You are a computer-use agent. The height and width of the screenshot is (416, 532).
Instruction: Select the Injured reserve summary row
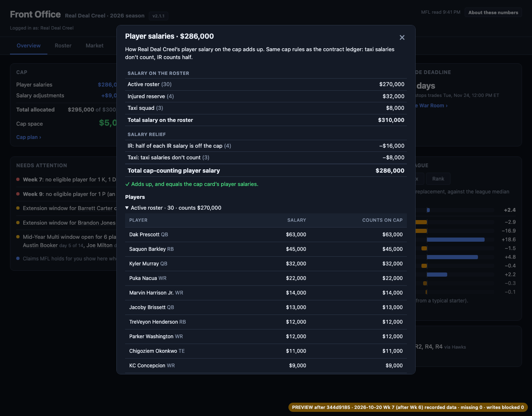tap(266, 96)
